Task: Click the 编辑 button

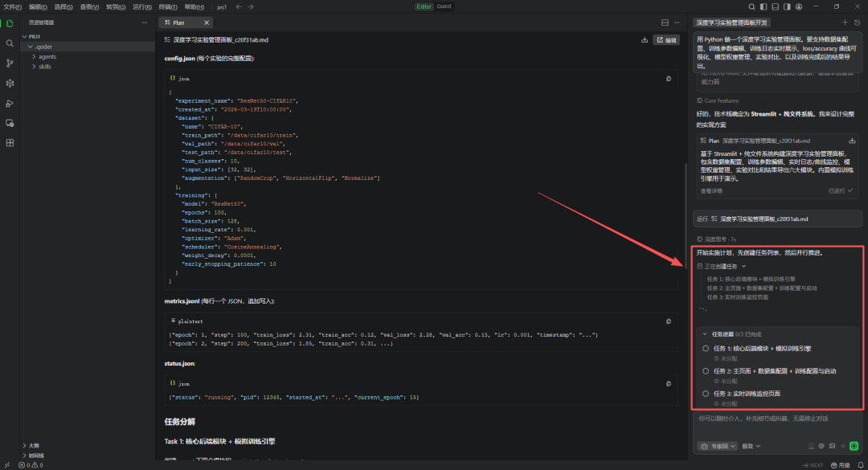Action: pyautogui.click(x=667, y=39)
